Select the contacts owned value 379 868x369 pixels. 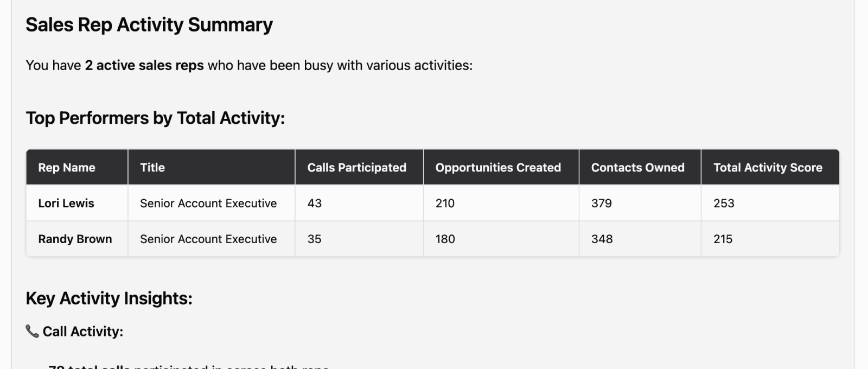[x=602, y=203]
